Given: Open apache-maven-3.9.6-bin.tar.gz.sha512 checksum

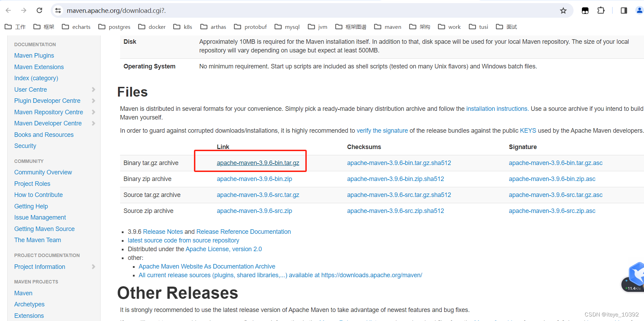Looking at the screenshot, I should pyautogui.click(x=399, y=163).
